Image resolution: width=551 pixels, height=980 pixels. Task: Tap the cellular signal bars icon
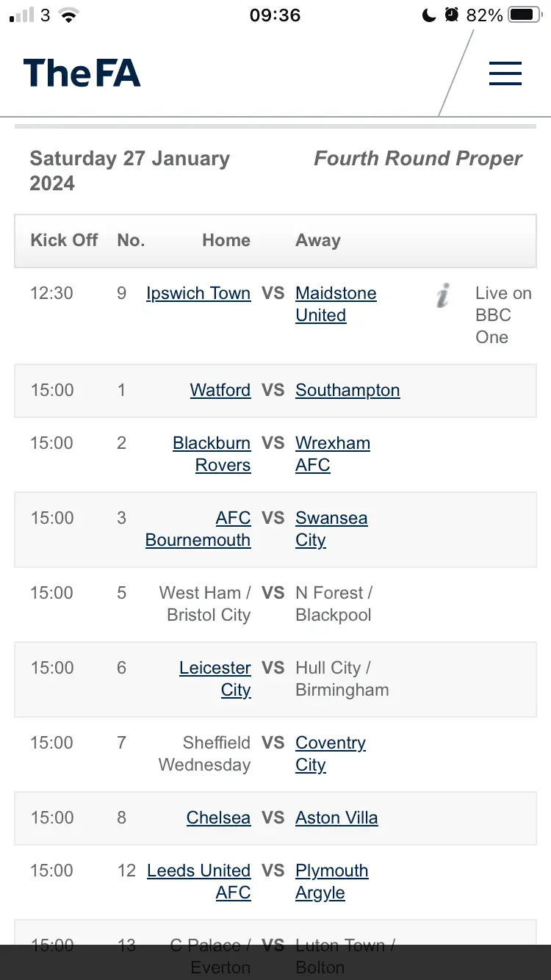pos(22,15)
